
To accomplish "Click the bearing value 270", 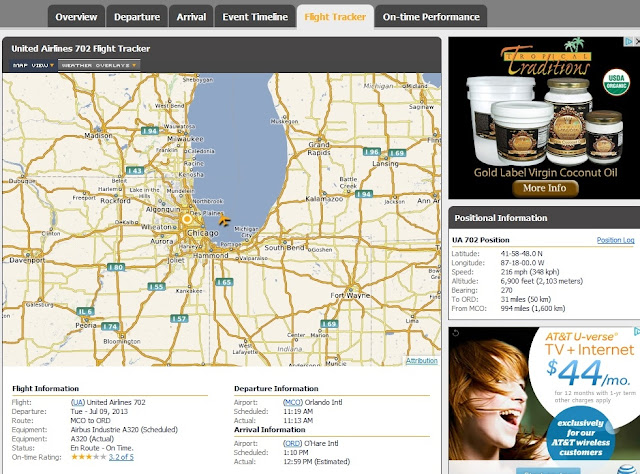I will tap(507, 290).
